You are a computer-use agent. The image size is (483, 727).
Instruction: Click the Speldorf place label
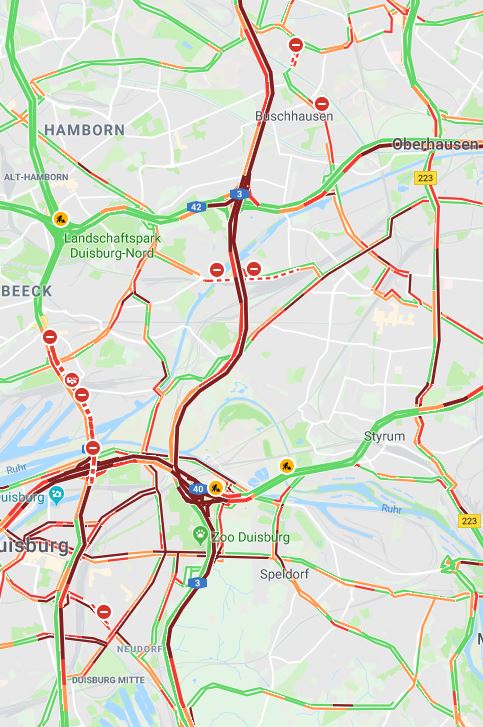284,574
